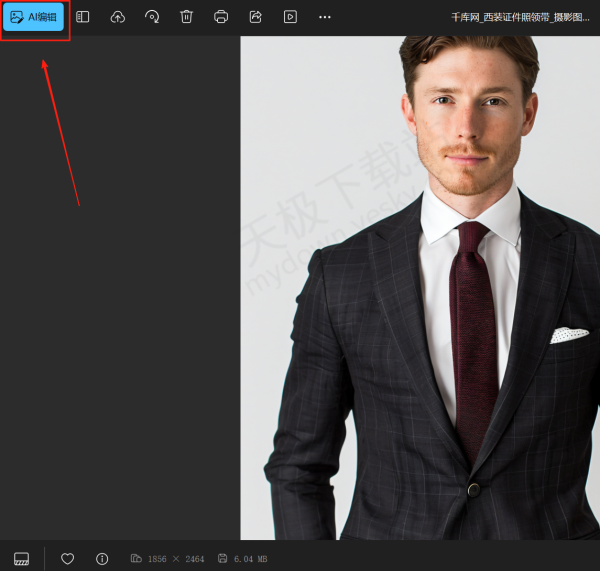Click the file size disk icon
Screen dimensions: 600x571
click(x=222, y=558)
